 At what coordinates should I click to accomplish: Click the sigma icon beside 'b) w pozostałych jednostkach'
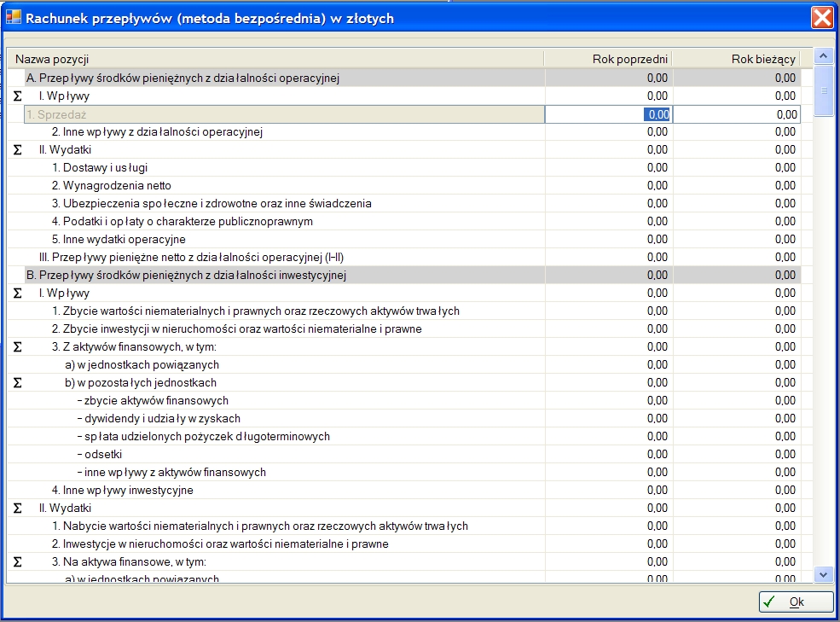point(17,383)
